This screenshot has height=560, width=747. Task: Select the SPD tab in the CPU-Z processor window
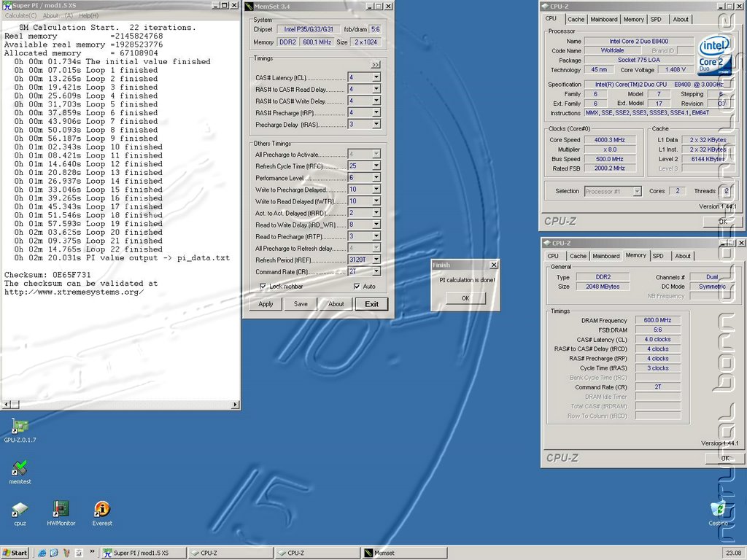pos(656,20)
